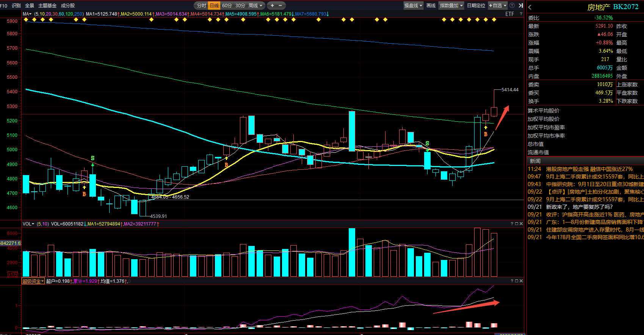The height and width of the screenshot is (335, 644).
Task: Open the MA indicator selector dropdown
Action: point(27,14)
